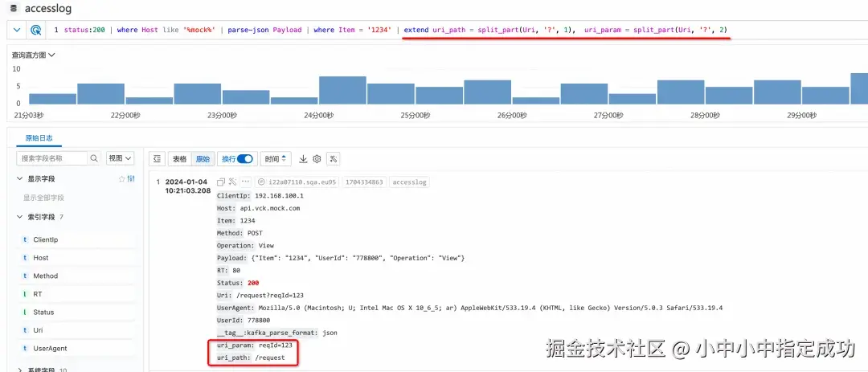Click the accesslog database icon
868x372 pixels.
14,9
